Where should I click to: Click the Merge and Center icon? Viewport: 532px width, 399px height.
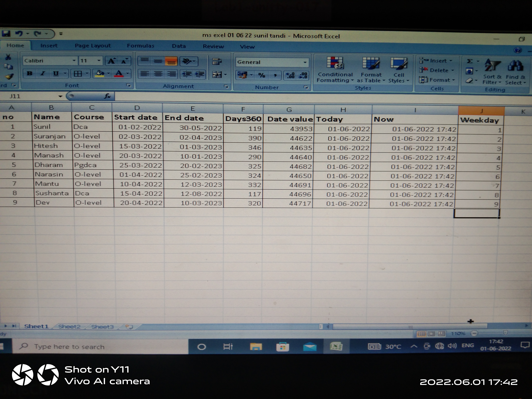[x=217, y=75]
